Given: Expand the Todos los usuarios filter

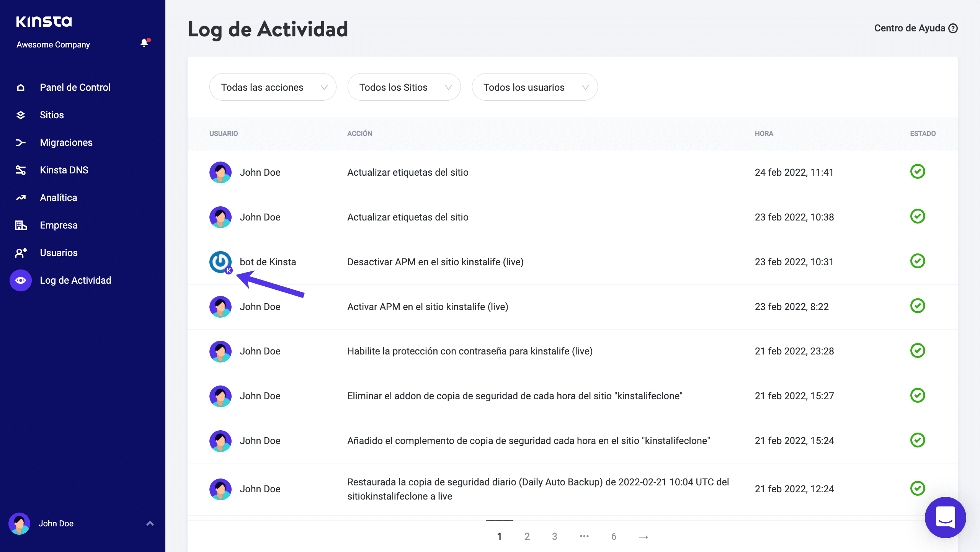Looking at the screenshot, I should point(534,87).
